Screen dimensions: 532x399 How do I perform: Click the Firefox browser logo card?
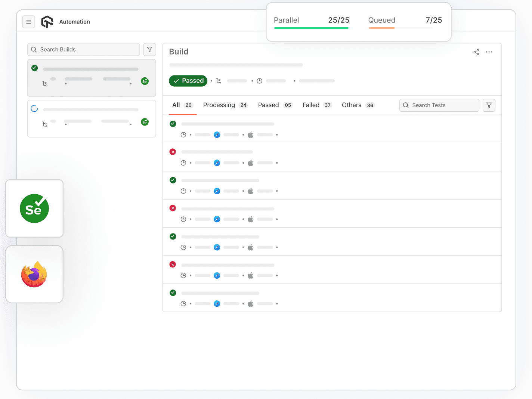click(34, 274)
